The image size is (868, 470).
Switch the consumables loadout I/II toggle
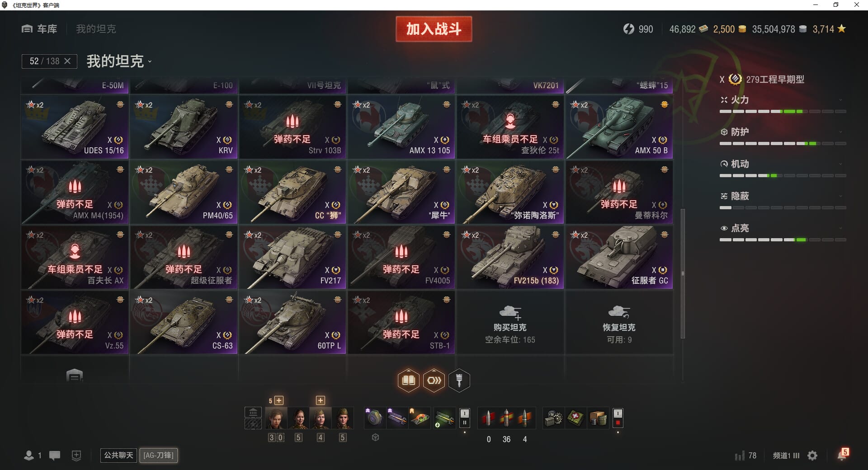[618, 418]
